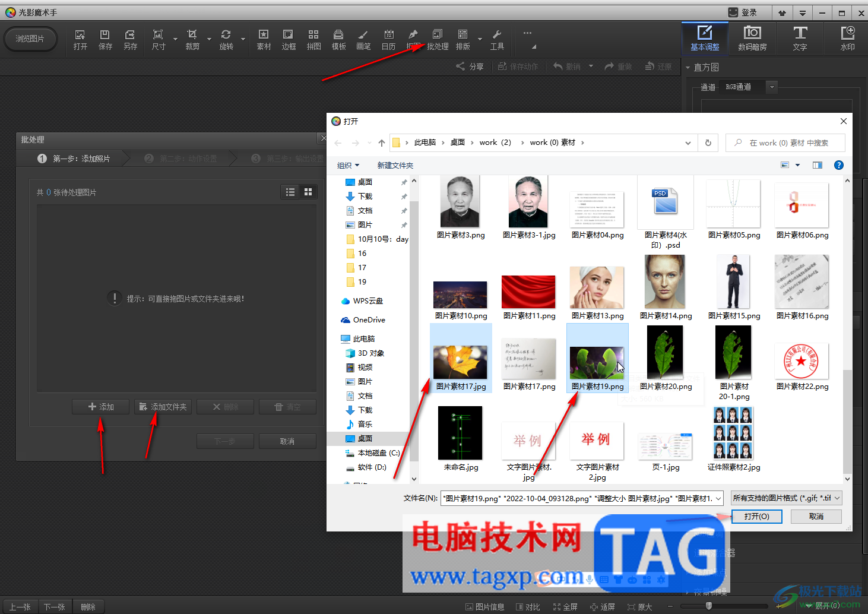Click 打开(O) button in file dialog
868x614 pixels.
point(756,517)
